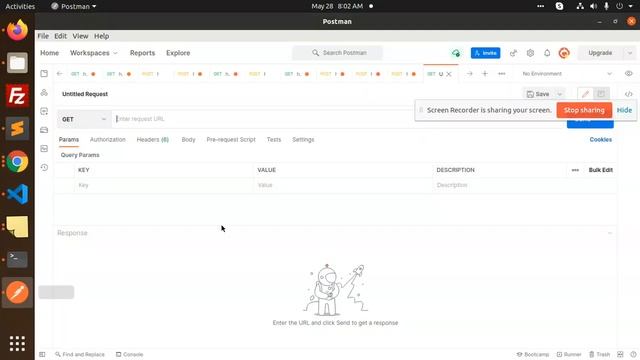Expand the Upgrade dropdown arrow

[629, 53]
